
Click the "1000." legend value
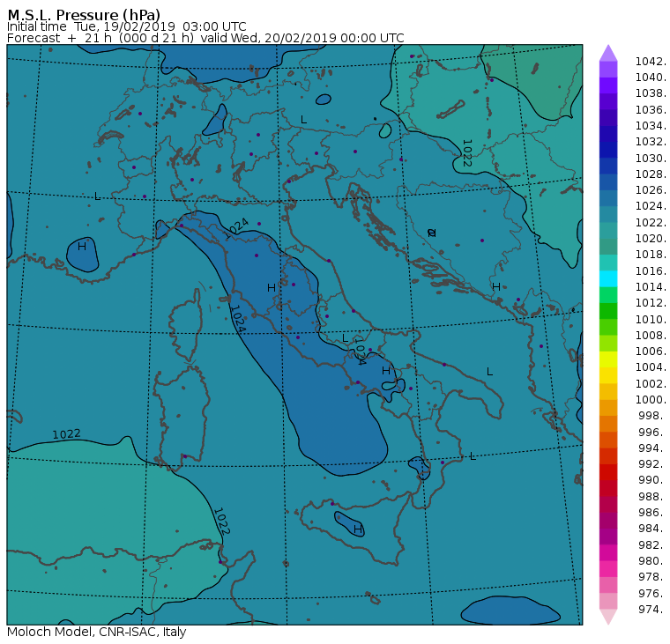pyautogui.click(x=651, y=400)
